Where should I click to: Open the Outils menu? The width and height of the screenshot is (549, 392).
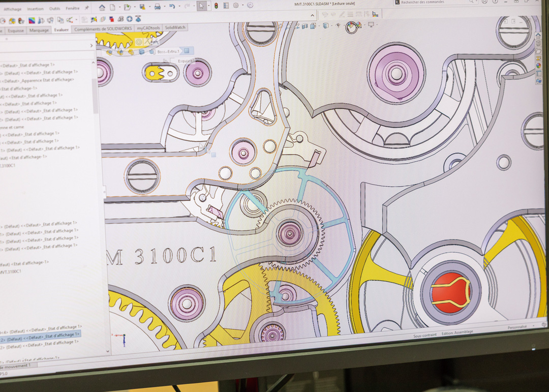pyautogui.click(x=54, y=9)
